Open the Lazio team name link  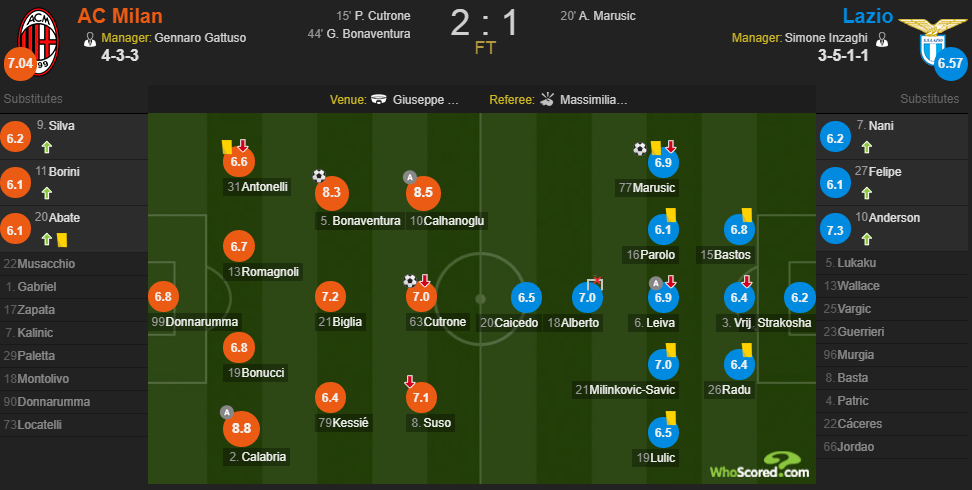pos(867,16)
